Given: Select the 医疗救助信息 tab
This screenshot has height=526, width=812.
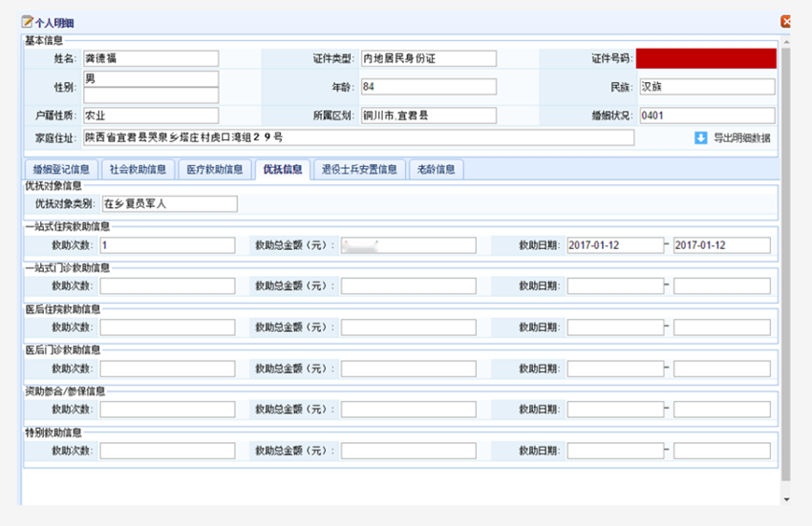Looking at the screenshot, I should pos(215,170).
